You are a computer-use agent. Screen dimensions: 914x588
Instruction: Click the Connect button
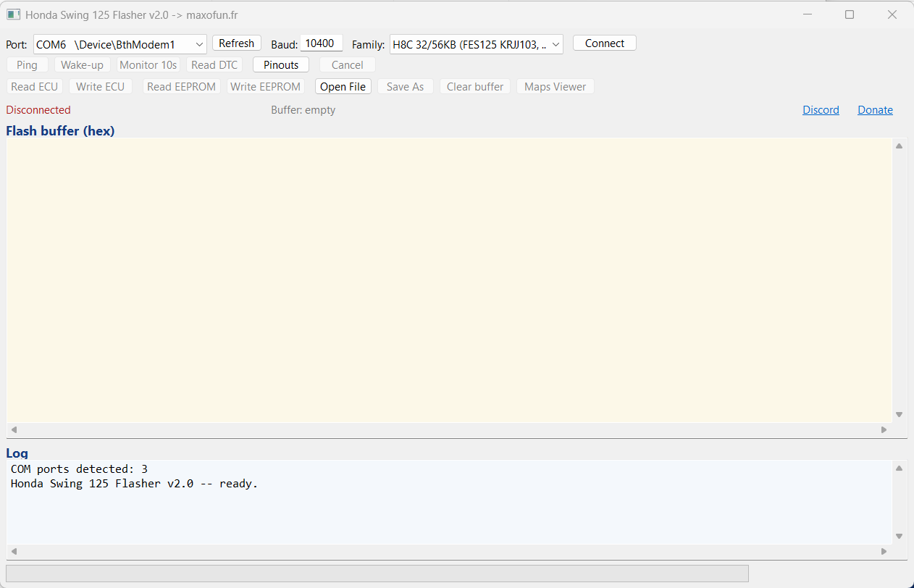point(605,43)
